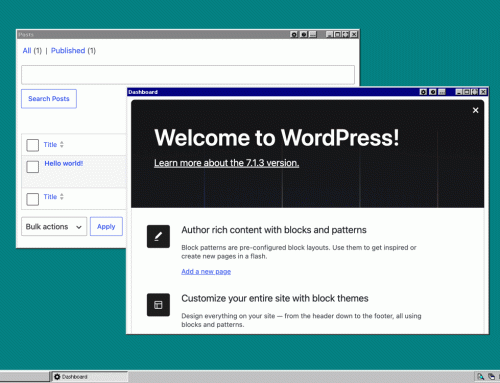Maximize the Dashboard window
This screenshot has width=500, height=383.
click(x=467, y=92)
